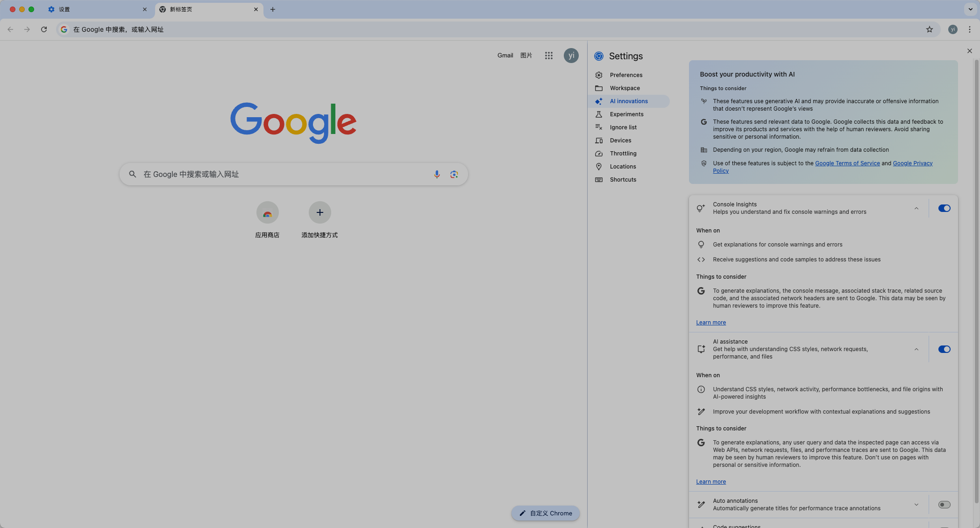
Task: Click the Google search input box
Action: 280,174
